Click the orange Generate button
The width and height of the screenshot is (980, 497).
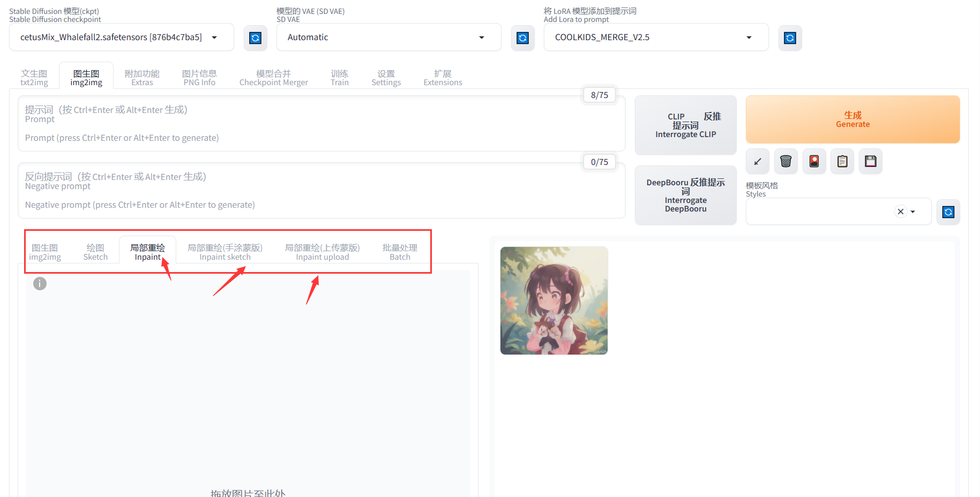853,119
